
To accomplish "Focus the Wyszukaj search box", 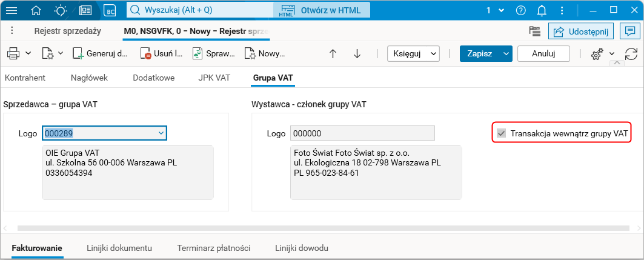I will [x=199, y=10].
